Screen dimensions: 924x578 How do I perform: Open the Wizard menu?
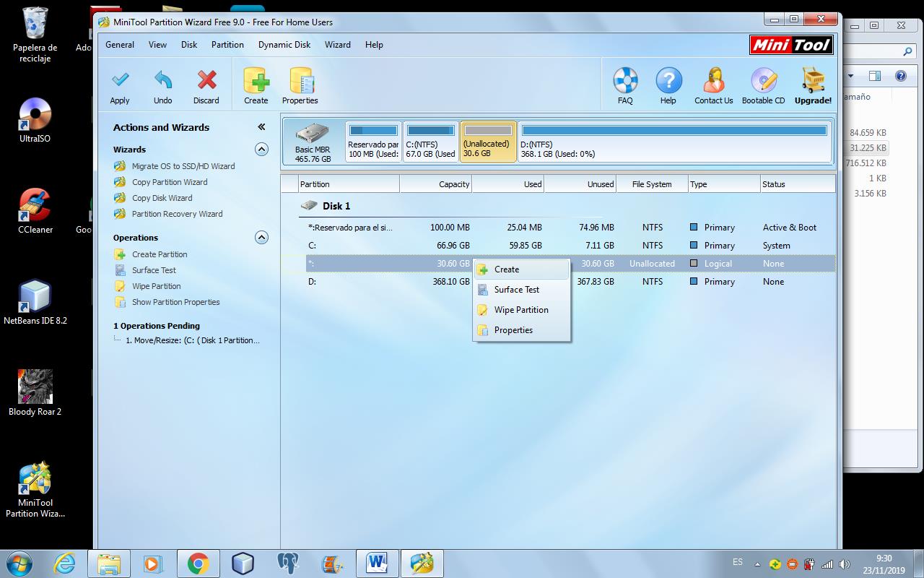click(337, 45)
